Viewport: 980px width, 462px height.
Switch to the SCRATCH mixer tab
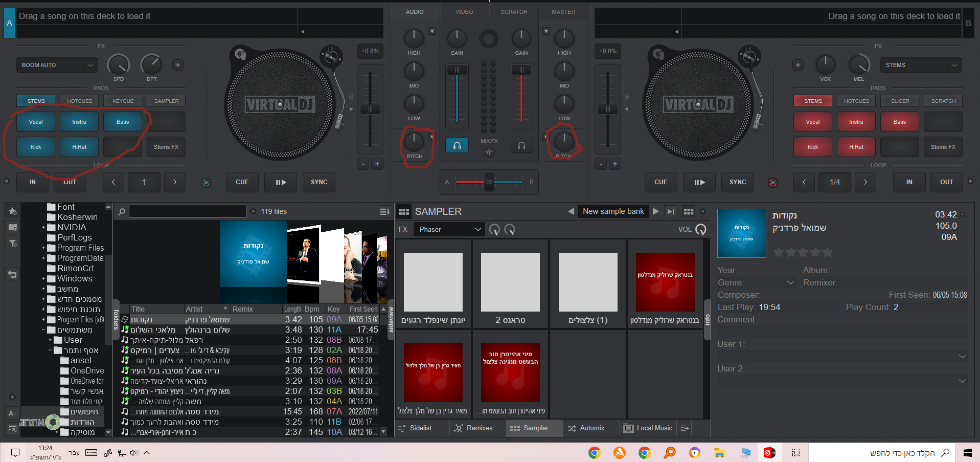pyautogui.click(x=514, y=12)
